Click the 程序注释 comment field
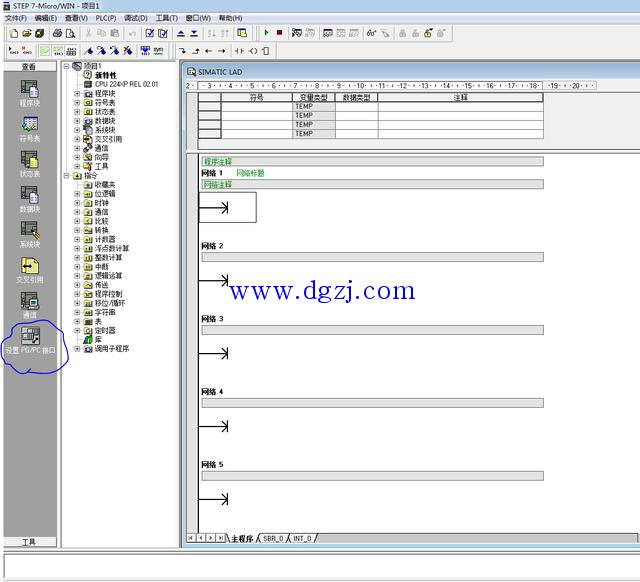The width and height of the screenshot is (640, 582). coord(372,162)
